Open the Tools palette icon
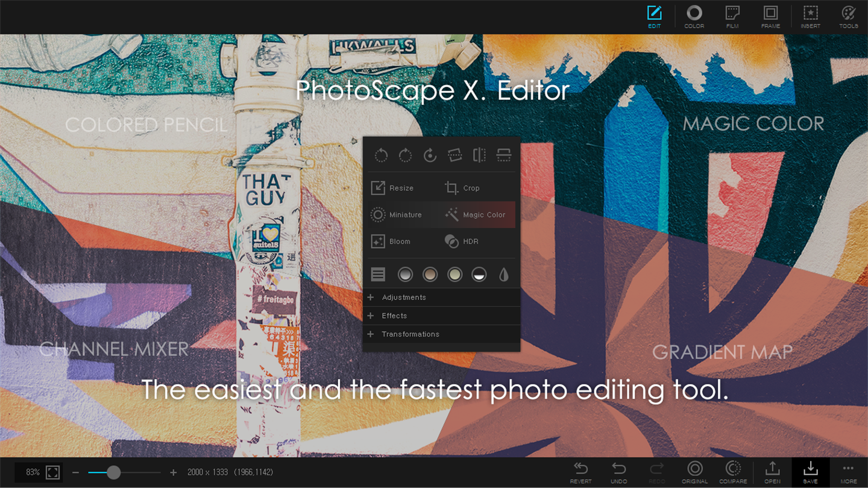This screenshot has width=868, height=488. tap(848, 17)
